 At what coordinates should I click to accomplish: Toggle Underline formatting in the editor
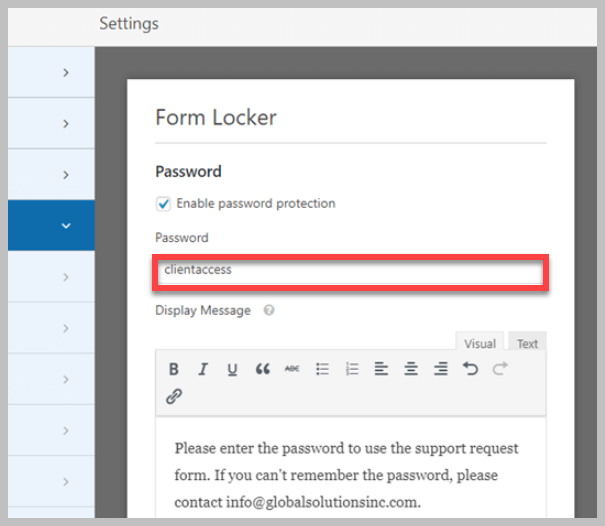(232, 369)
